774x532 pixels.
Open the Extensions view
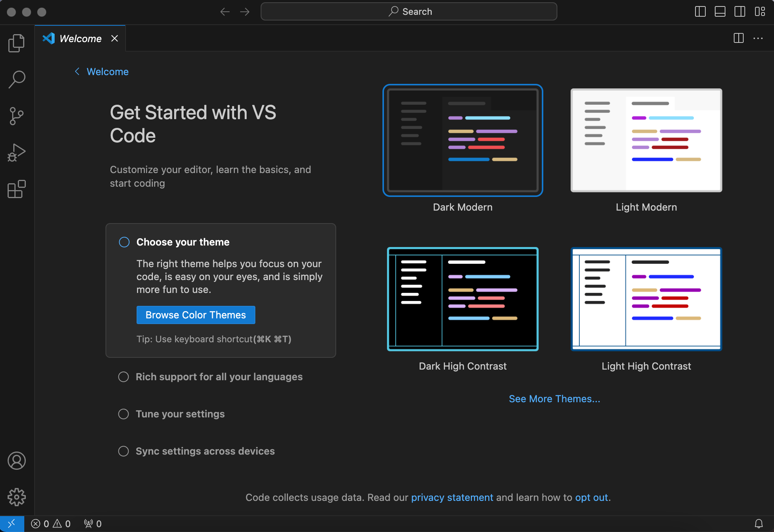(16, 189)
